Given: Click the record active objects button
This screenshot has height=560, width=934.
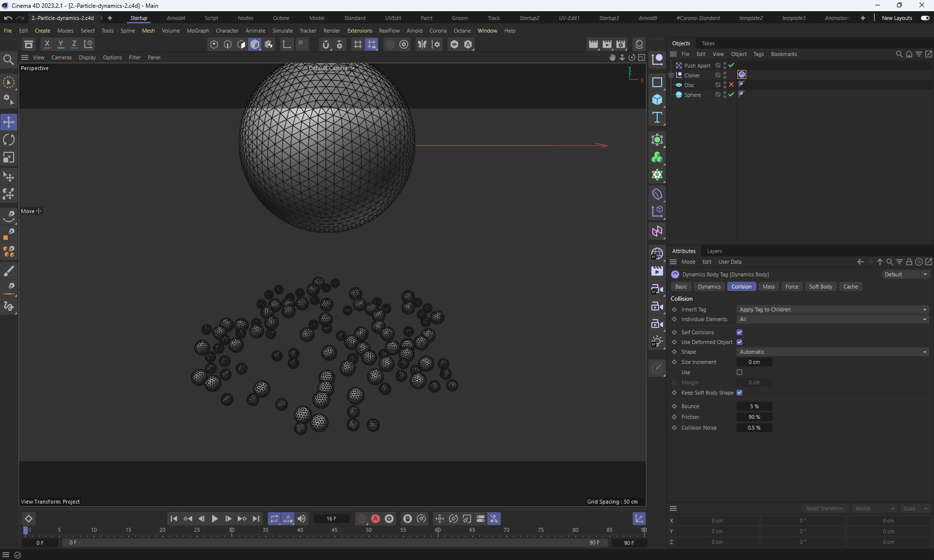Looking at the screenshot, I should coord(362,519).
